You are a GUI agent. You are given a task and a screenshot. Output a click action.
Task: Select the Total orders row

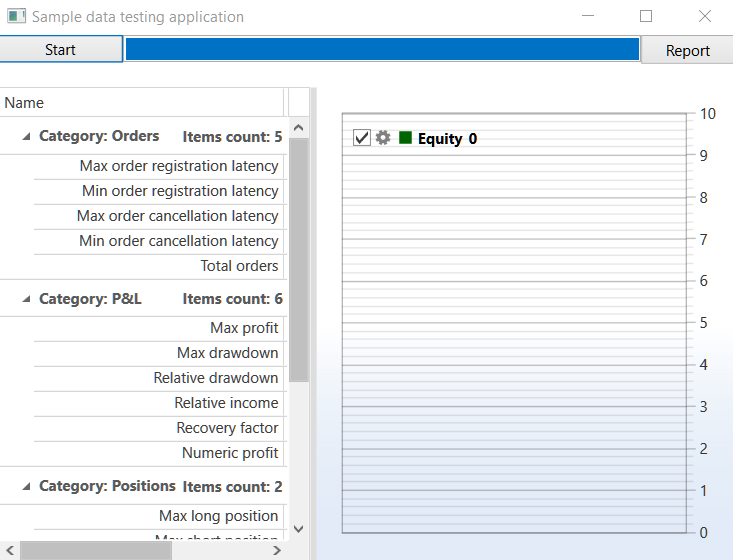(x=239, y=266)
